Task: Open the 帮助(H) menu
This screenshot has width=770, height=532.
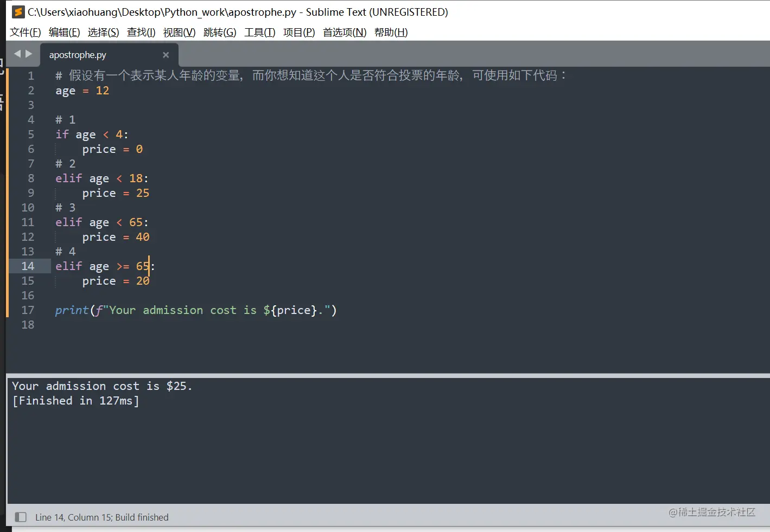Action: point(391,33)
